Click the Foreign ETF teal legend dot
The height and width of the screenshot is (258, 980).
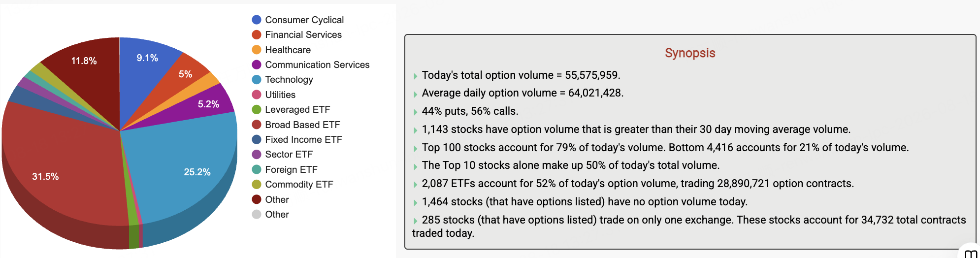[x=257, y=169]
